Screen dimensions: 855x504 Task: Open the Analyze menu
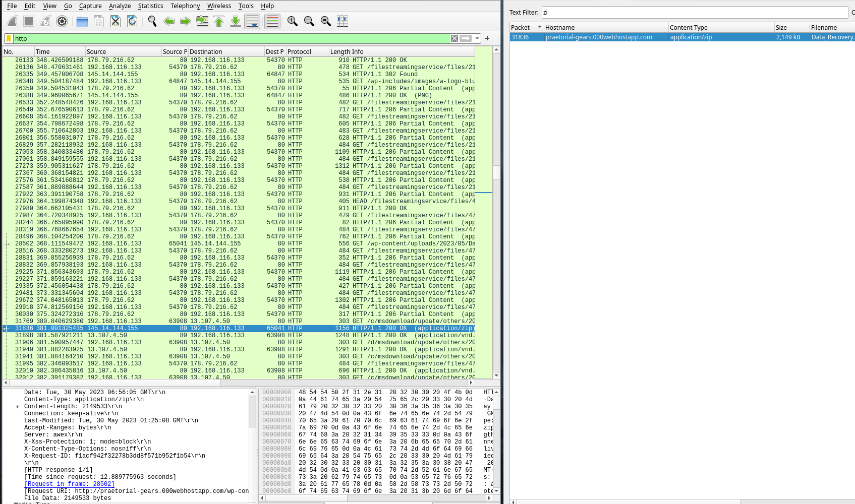tap(120, 6)
